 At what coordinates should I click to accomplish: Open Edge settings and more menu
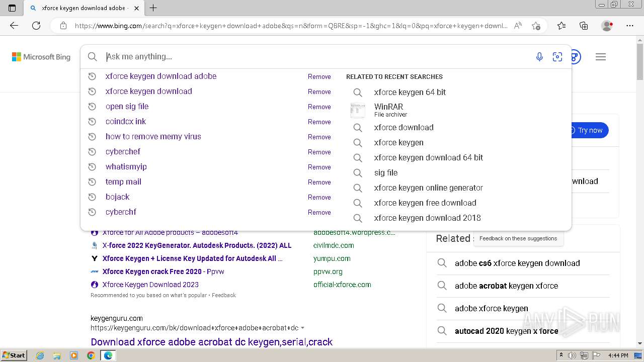tap(630, 26)
